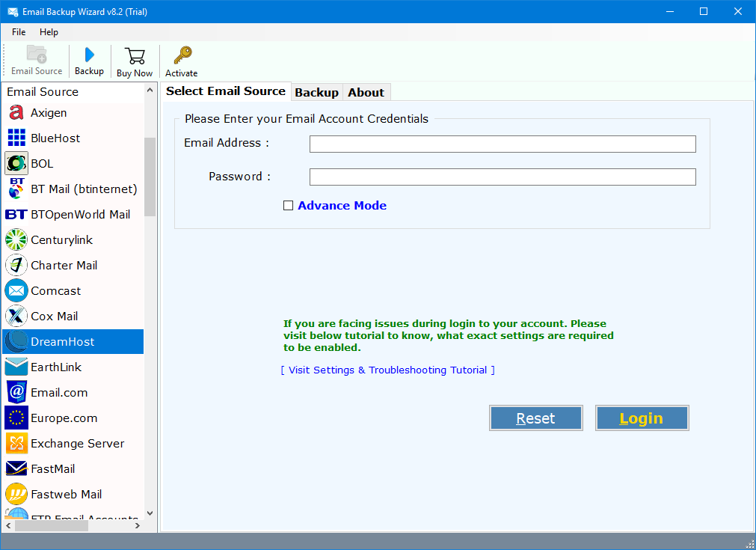This screenshot has width=756, height=550.
Task: Select the Fastweb Mail icon
Action: [x=16, y=494]
